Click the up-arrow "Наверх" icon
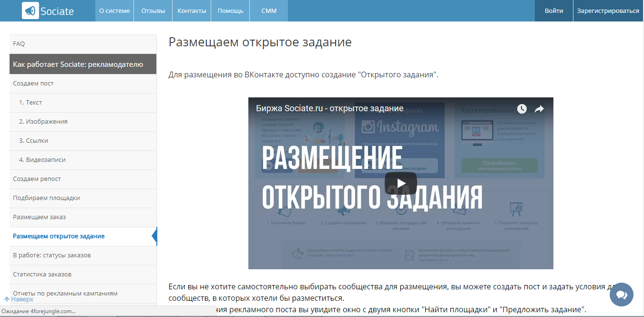This screenshot has width=644, height=317. 6,298
